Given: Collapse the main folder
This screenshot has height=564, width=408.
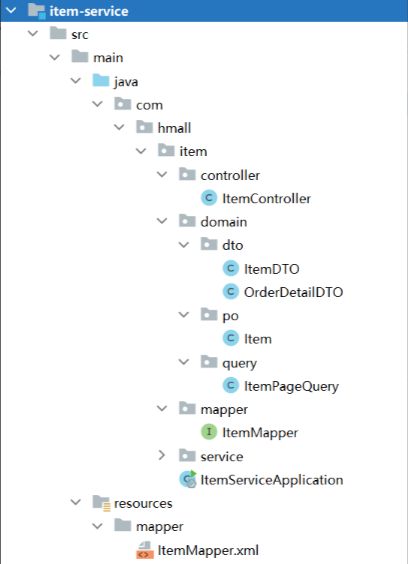Looking at the screenshot, I should [54, 57].
